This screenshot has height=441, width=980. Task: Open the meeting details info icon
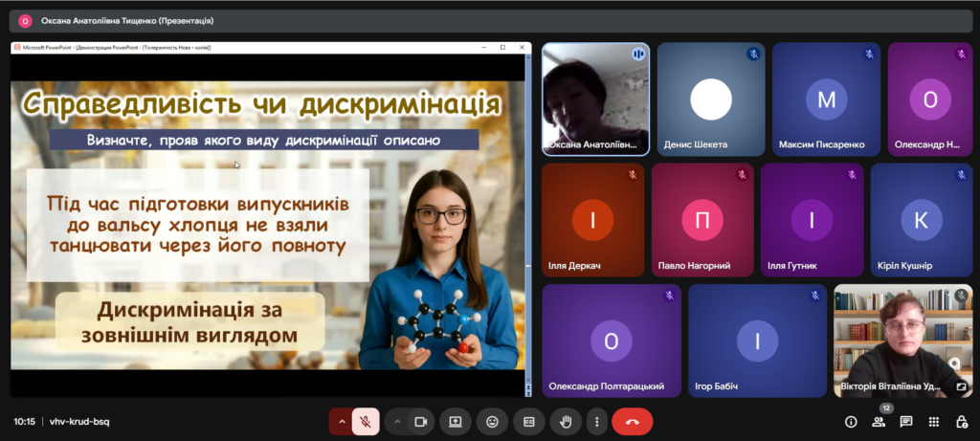click(x=851, y=422)
